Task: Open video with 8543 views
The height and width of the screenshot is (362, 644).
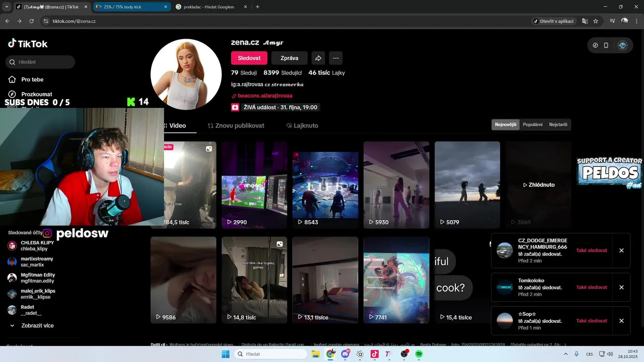Action: point(325,185)
